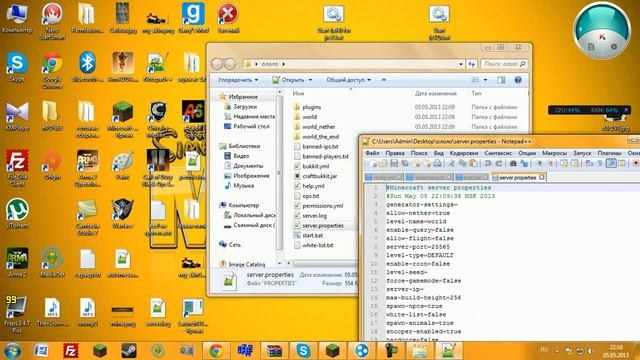Click the WinRAR icon in the taskbar
This screenshot has width=640, height=360.
point(274,351)
